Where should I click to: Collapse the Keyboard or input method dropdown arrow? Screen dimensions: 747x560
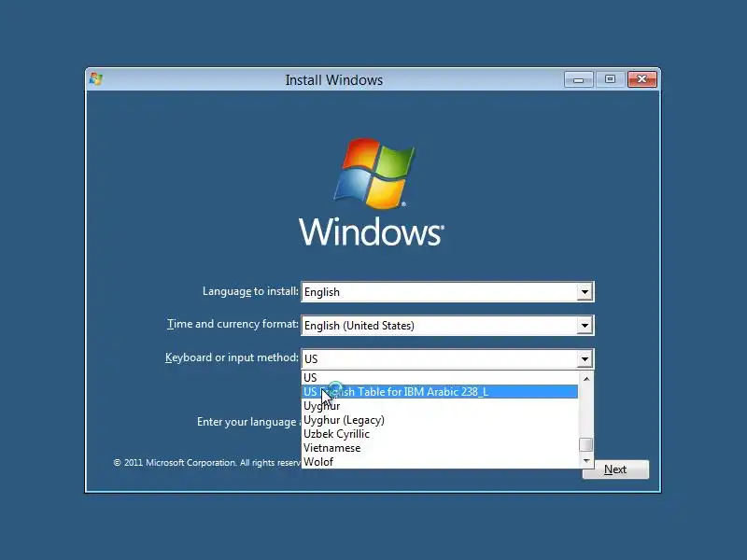coord(585,359)
